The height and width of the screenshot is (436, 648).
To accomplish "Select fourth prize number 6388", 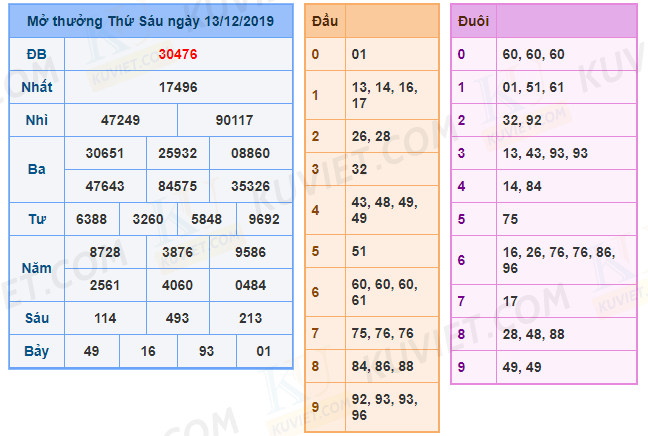I will tap(92, 219).
